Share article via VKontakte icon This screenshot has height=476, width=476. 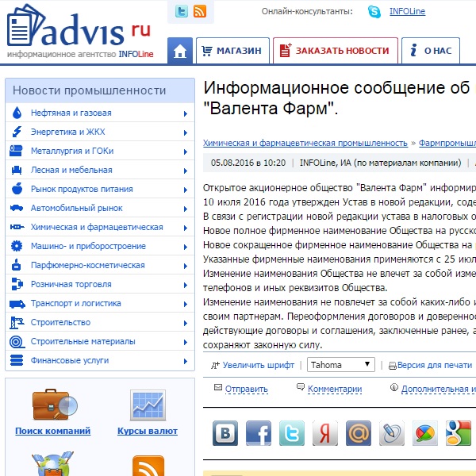tap(225, 433)
